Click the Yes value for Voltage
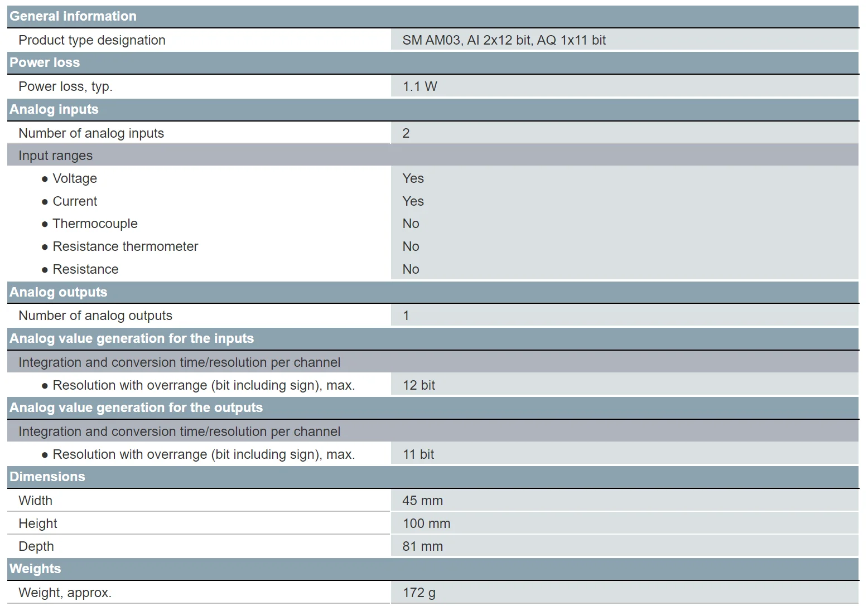The image size is (868, 606). pos(413,178)
